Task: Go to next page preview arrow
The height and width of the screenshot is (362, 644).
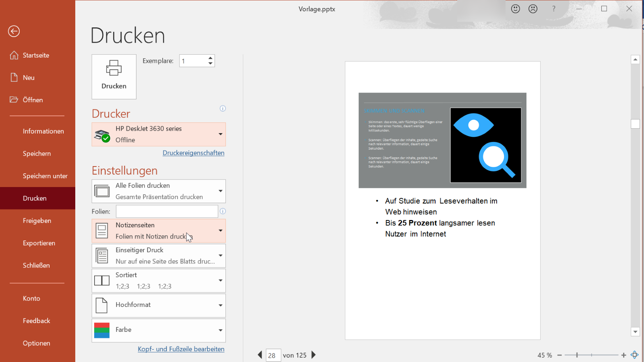Action: pos(314,355)
